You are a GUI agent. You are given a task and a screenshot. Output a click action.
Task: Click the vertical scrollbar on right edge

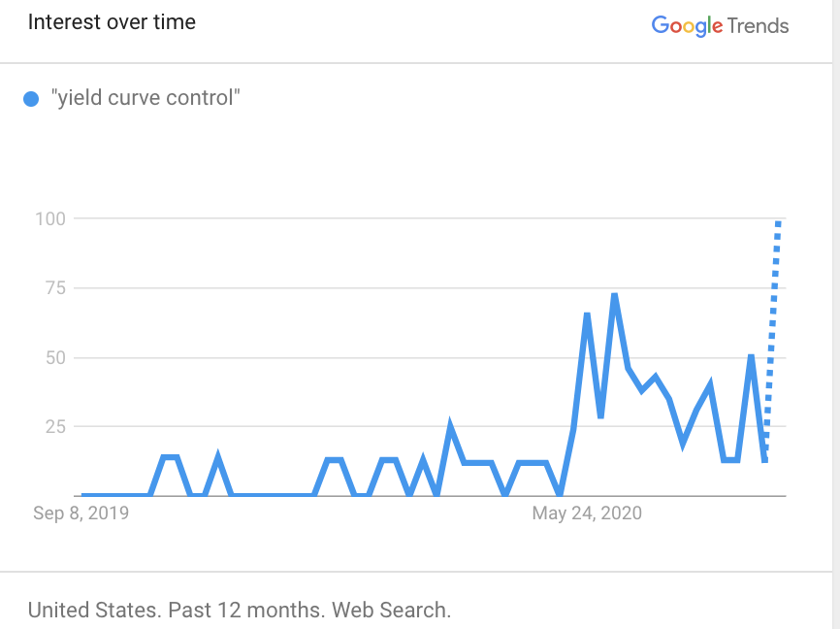tap(836, 314)
